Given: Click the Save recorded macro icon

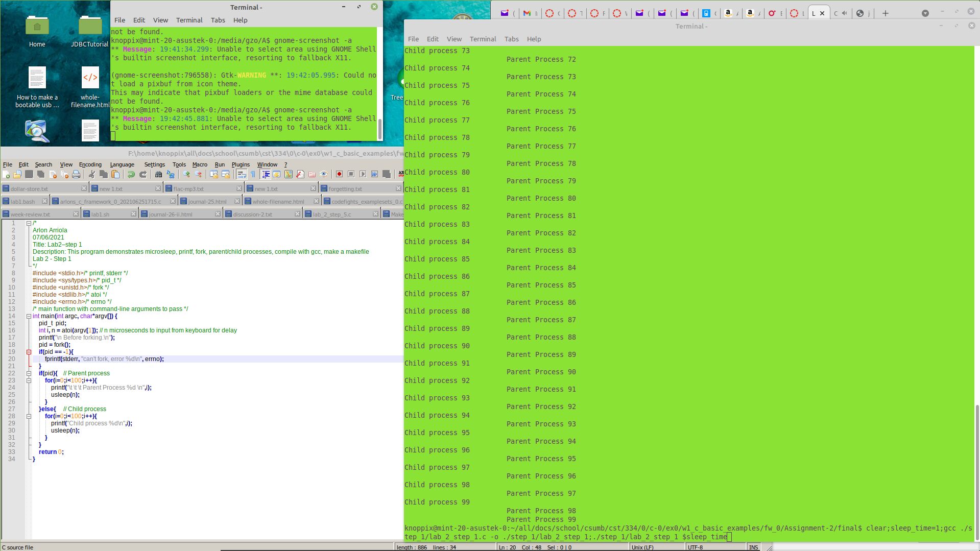Looking at the screenshot, I should (x=387, y=175).
